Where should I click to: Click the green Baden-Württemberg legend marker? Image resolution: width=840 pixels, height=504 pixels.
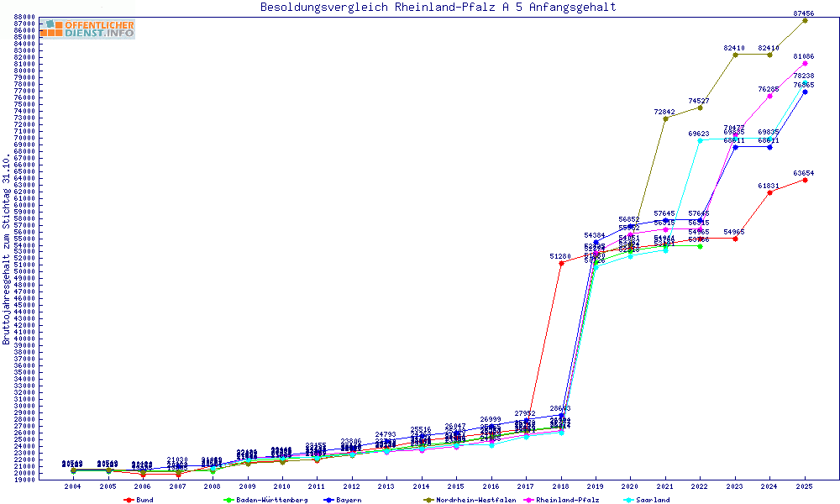point(228,500)
